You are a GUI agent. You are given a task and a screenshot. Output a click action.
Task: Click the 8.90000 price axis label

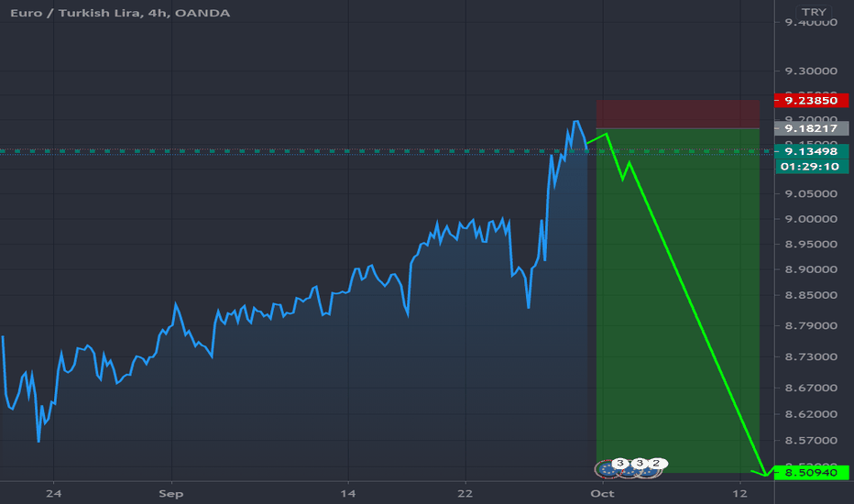coord(811,269)
